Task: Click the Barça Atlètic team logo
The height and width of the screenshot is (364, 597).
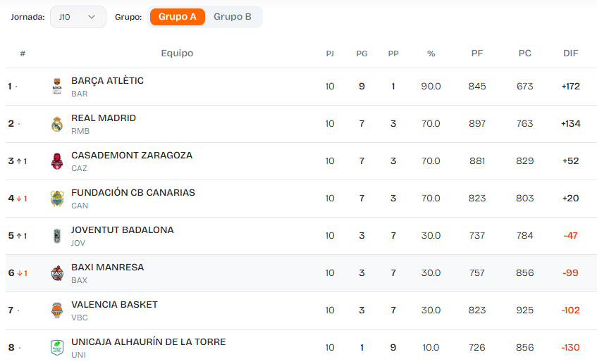Action: coord(57,87)
